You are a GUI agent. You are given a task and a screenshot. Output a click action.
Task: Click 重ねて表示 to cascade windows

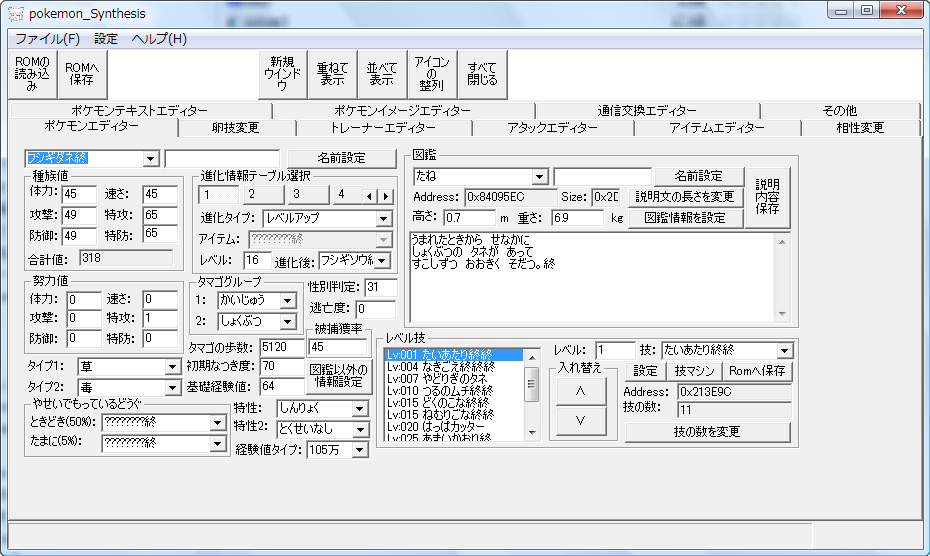coord(332,74)
